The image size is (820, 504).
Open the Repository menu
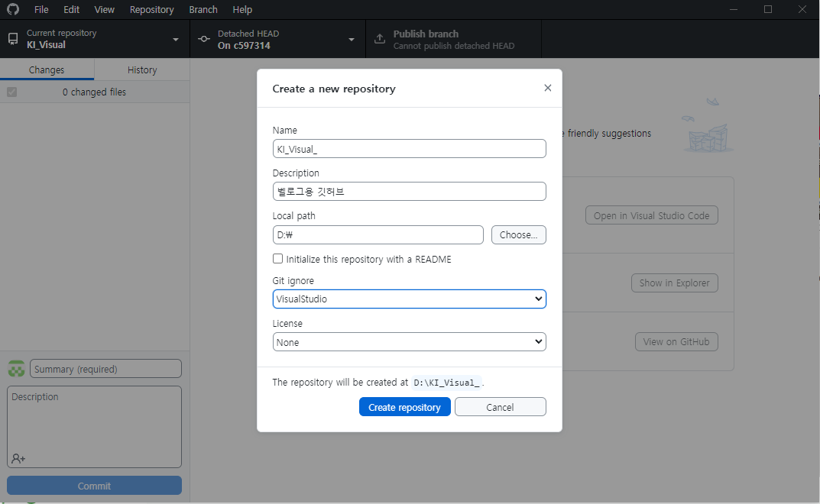[x=151, y=9]
